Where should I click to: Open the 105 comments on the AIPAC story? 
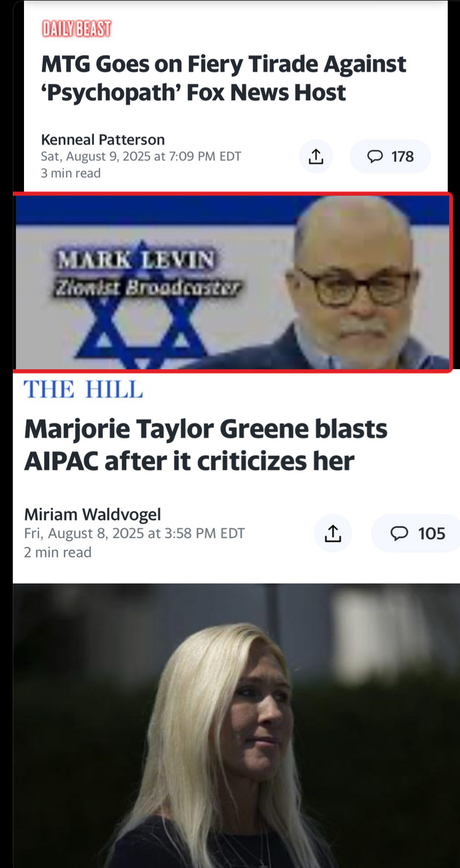[x=415, y=533]
